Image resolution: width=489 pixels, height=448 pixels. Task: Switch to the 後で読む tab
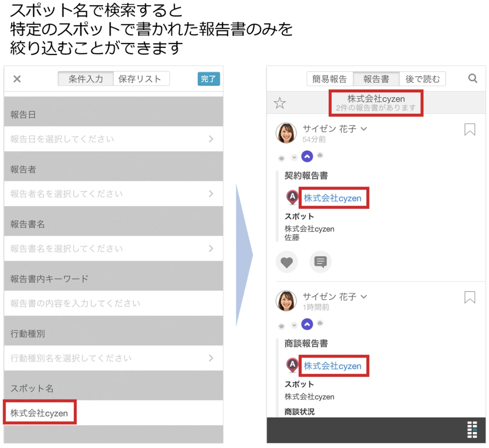point(422,79)
